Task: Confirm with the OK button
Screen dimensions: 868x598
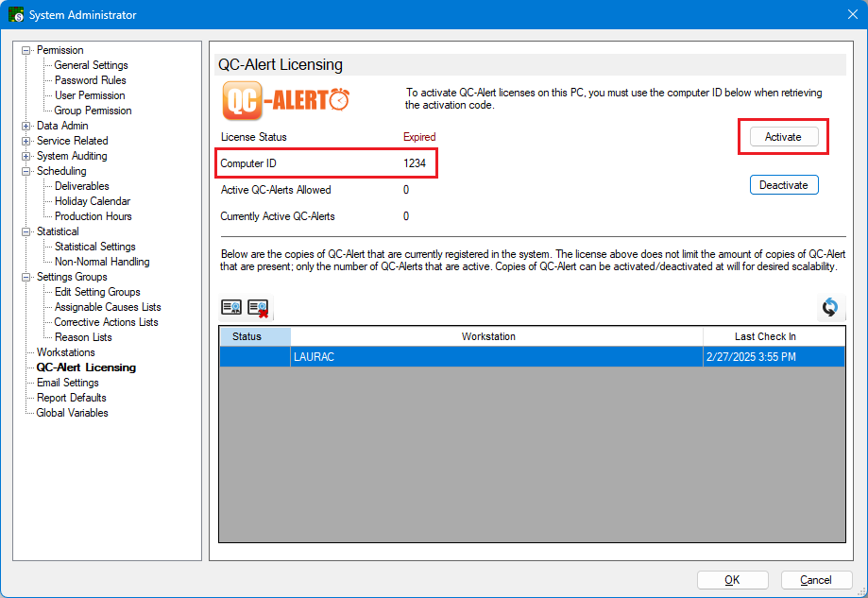Action: 732,580
